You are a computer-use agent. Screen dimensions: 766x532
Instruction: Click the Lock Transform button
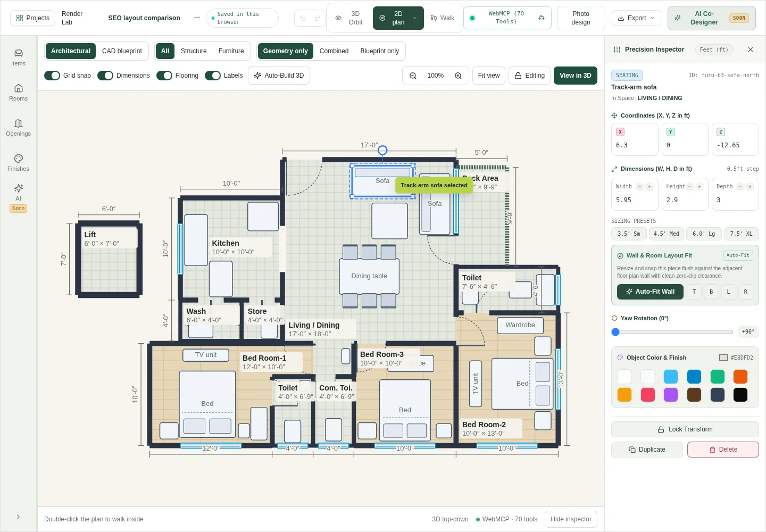pos(685,429)
